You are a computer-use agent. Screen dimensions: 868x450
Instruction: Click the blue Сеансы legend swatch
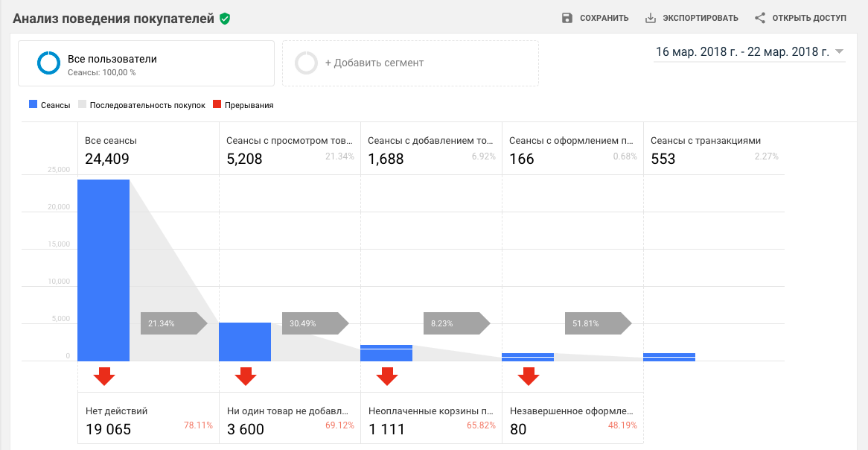33,105
